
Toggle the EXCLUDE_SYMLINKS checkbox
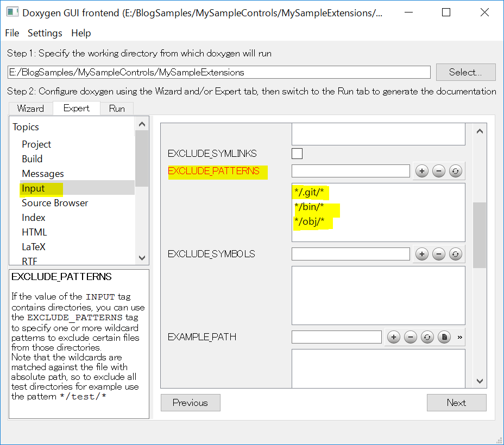click(x=297, y=154)
